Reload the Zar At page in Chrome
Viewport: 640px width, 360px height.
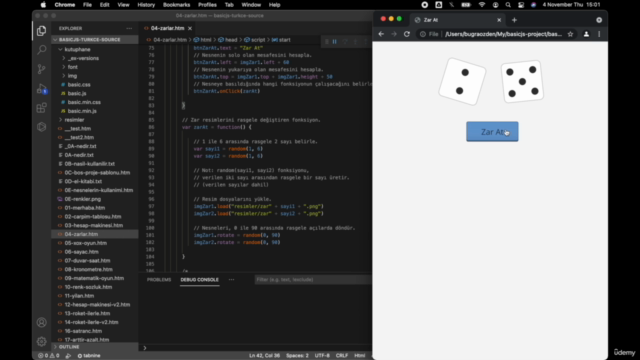tap(407, 34)
